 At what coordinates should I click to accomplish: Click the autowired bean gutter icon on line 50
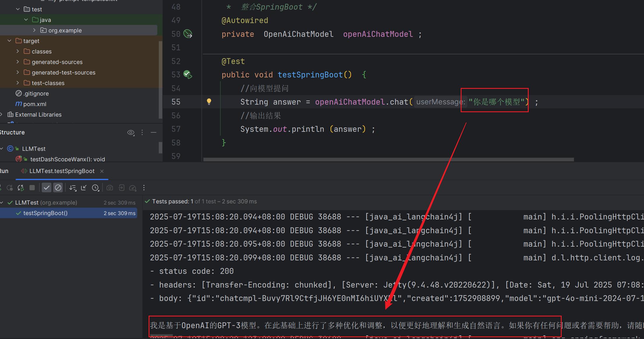[x=188, y=34]
